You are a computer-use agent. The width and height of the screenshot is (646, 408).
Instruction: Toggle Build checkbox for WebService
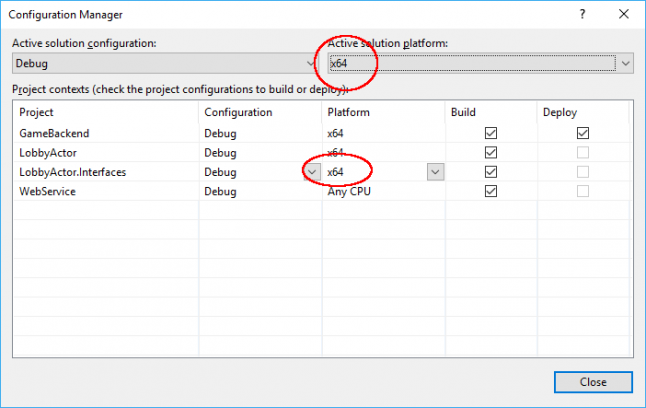tap(490, 192)
